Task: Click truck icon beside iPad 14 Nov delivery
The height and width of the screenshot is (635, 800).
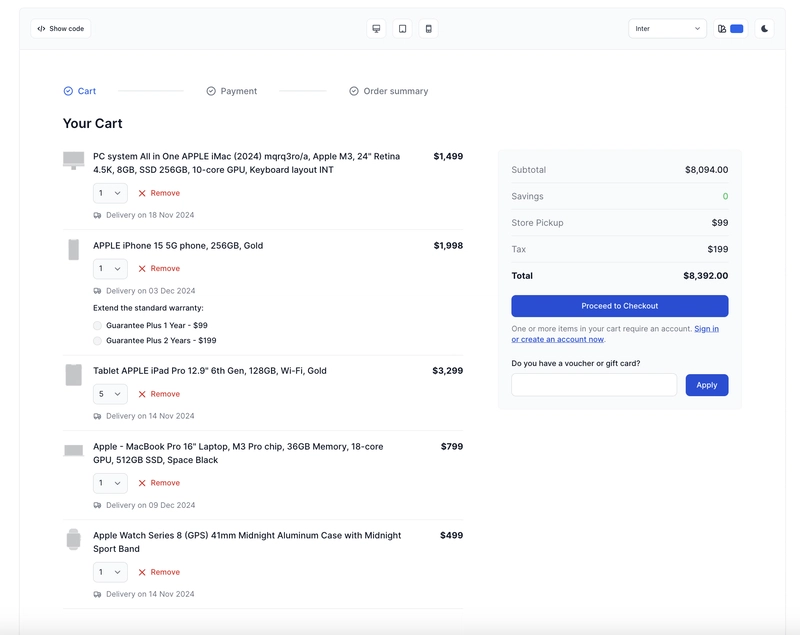Action: click(97, 416)
